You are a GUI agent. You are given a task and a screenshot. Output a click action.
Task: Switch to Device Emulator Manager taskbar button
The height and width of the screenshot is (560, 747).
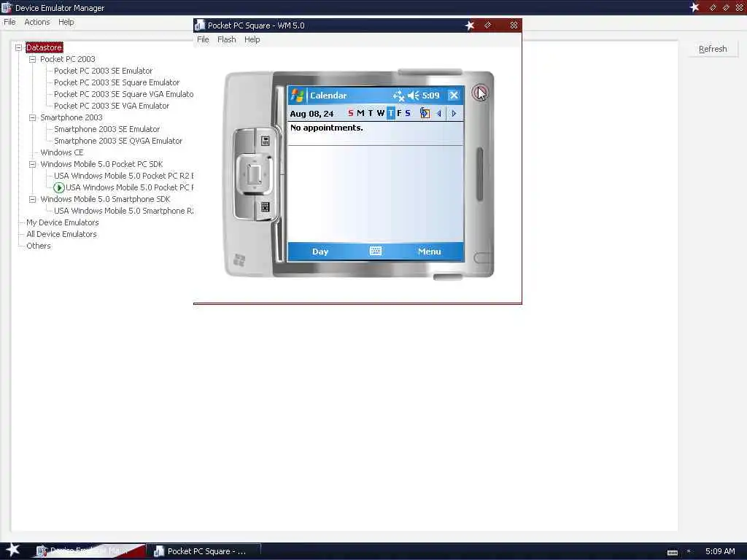tap(90, 551)
